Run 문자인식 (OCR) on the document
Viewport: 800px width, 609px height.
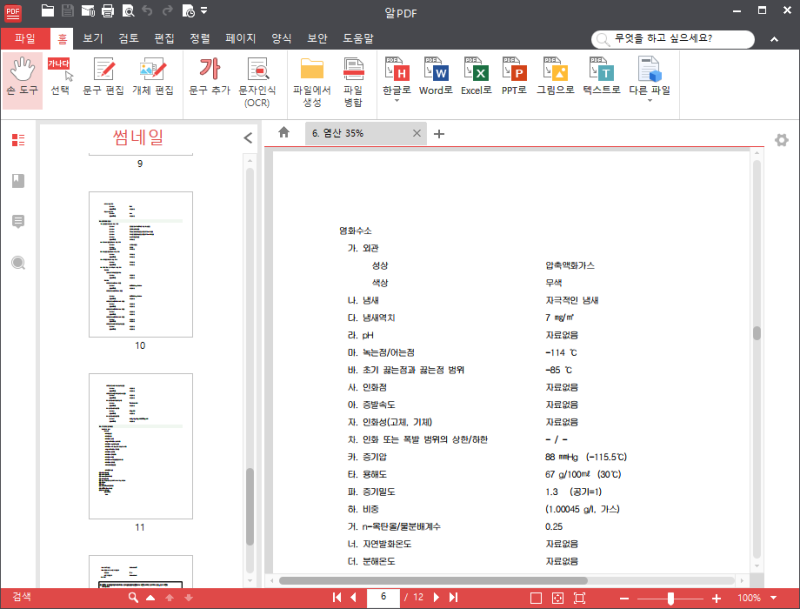pyautogui.click(x=258, y=80)
